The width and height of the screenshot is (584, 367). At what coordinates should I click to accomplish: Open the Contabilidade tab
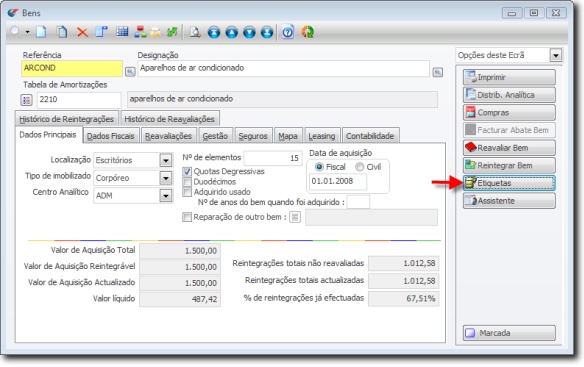[x=370, y=136]
